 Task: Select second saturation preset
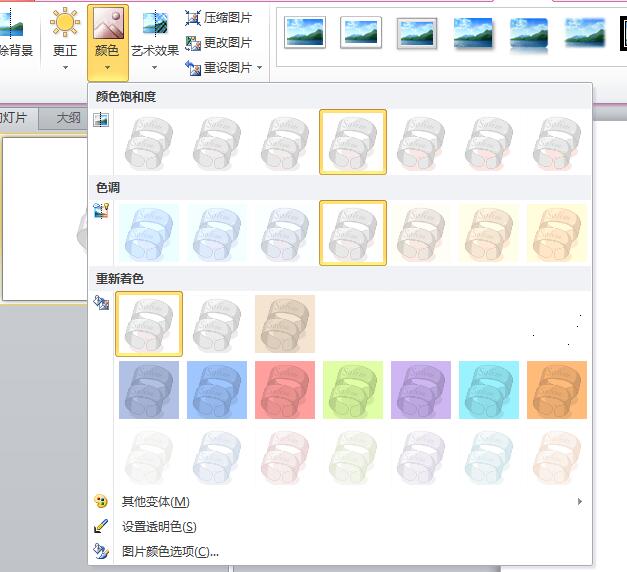pos(217,142)
